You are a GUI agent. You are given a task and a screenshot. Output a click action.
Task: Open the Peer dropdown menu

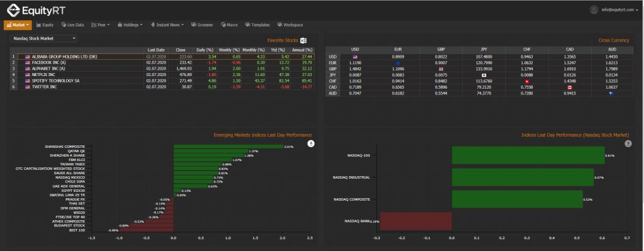click(x=100, y=25)
